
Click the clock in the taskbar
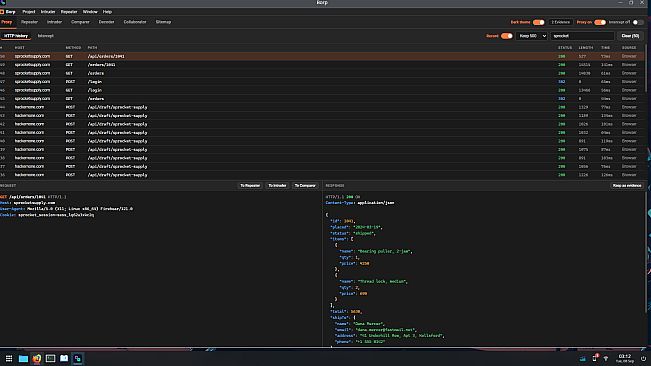coord(624,359)
